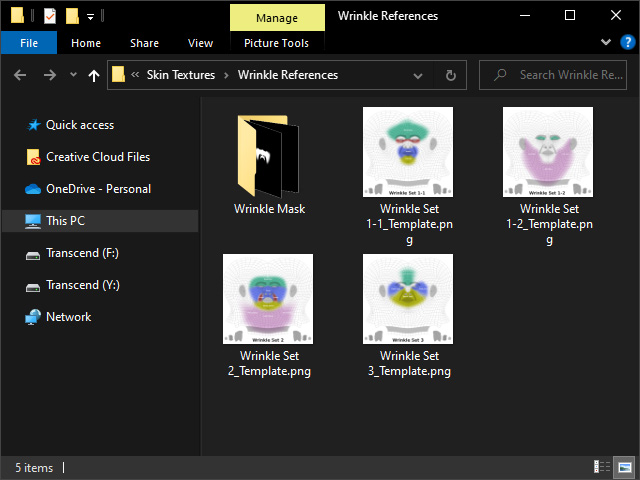
Task: Go back to the previous folder
Action: click(x=21, y=75)
